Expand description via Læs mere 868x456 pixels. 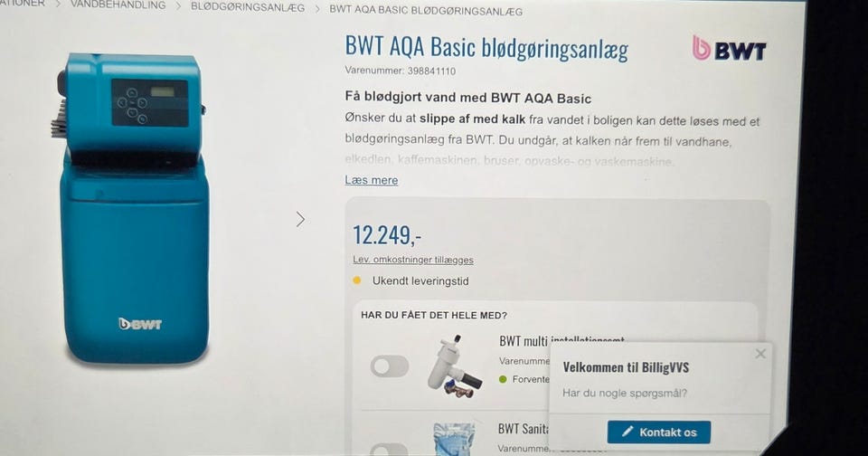tap(371, 180)
